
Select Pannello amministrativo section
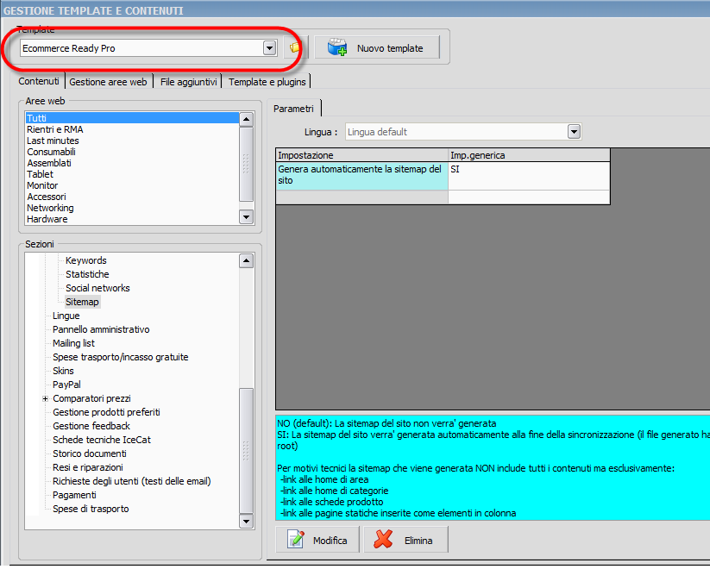[x=101, y=329]
